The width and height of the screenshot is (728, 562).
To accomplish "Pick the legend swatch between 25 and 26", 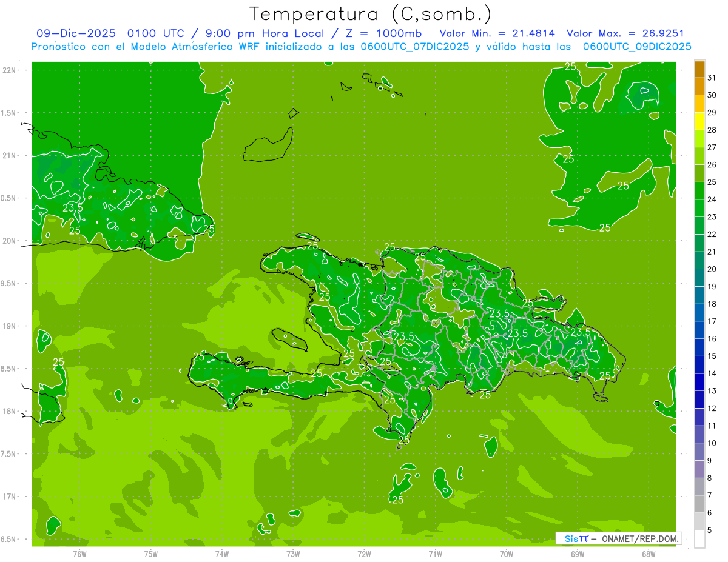I will [699, 173].
